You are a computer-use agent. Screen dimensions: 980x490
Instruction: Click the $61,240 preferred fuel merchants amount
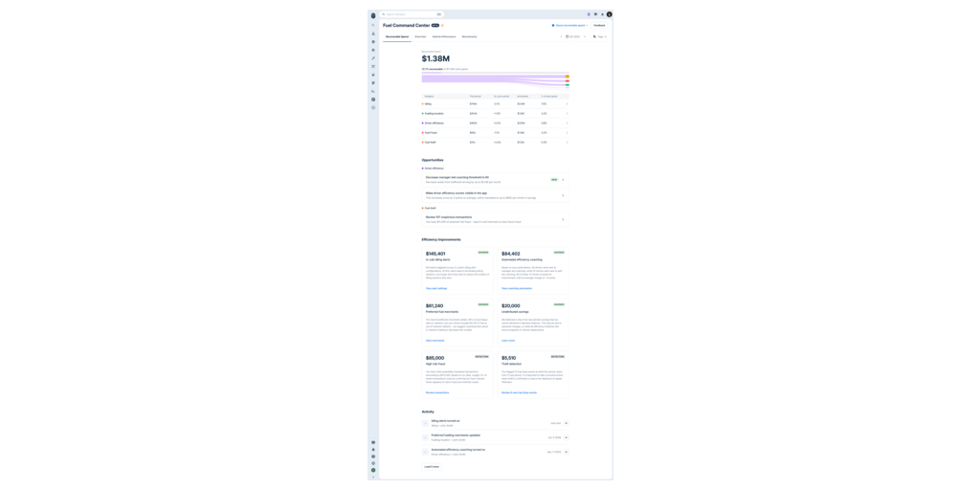434,306
